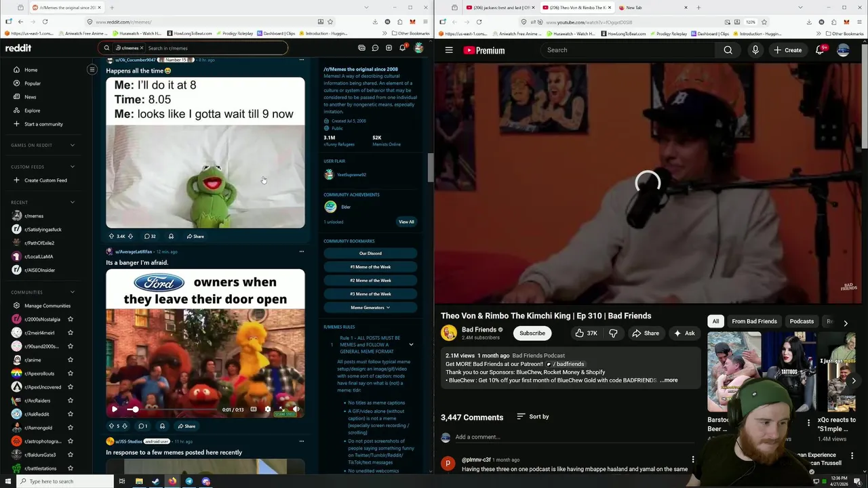
Task: Dislike the Theo Von YouTube video
Action: [613, 333]
